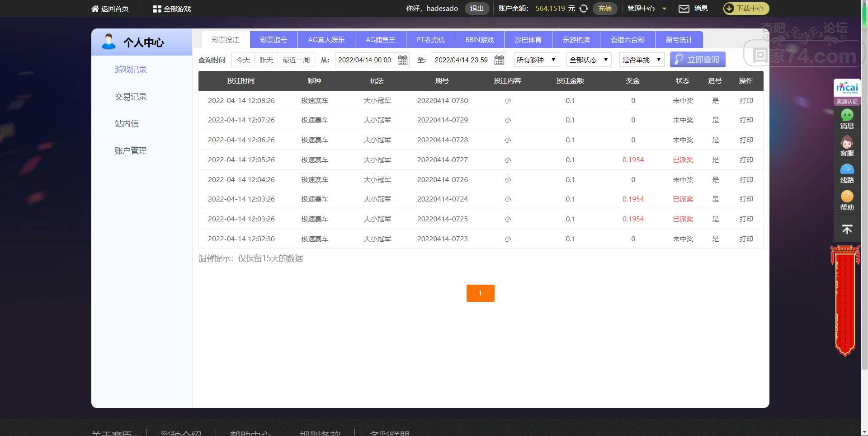Open the 是否单挑 dropdown
The width and height of the screenshot is (868, 436).
[x=642, y=60]
